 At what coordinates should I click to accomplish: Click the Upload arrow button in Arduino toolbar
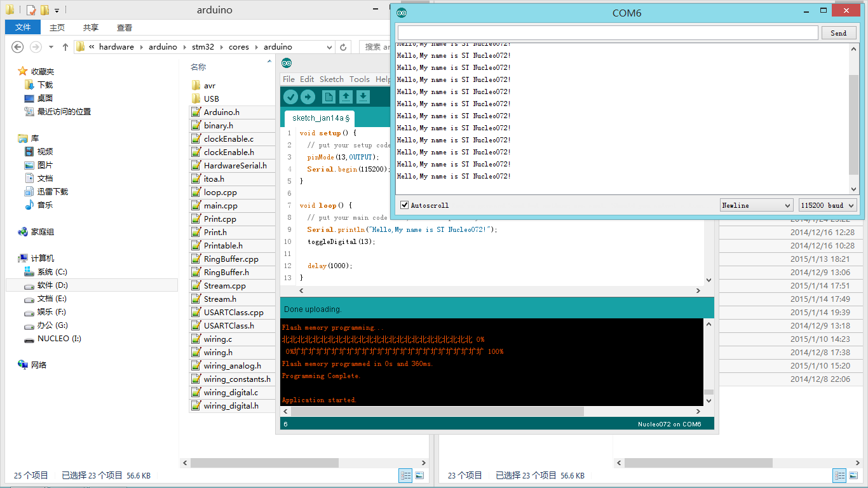308,97
